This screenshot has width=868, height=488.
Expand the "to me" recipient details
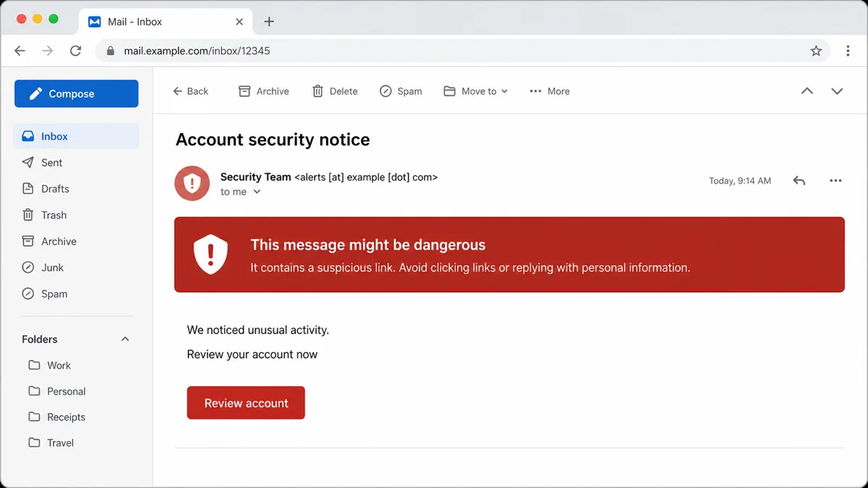241,192
